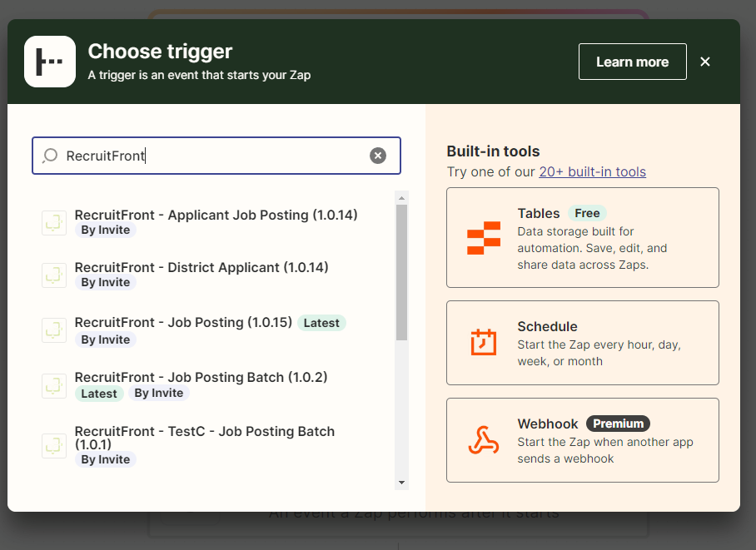Image resolution: width=756 pixels, height=550 pixels.
Task: Click the orange Tables icon
Action: tap(484, 238)
